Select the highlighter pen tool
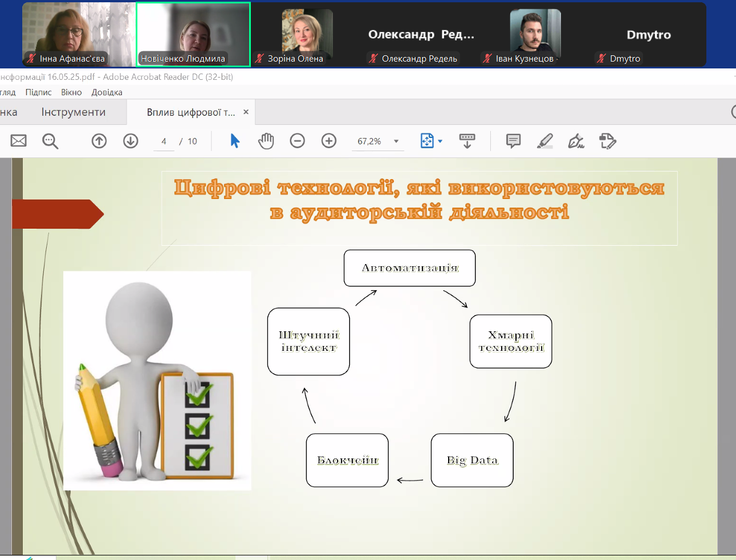 tap(545, 141)
